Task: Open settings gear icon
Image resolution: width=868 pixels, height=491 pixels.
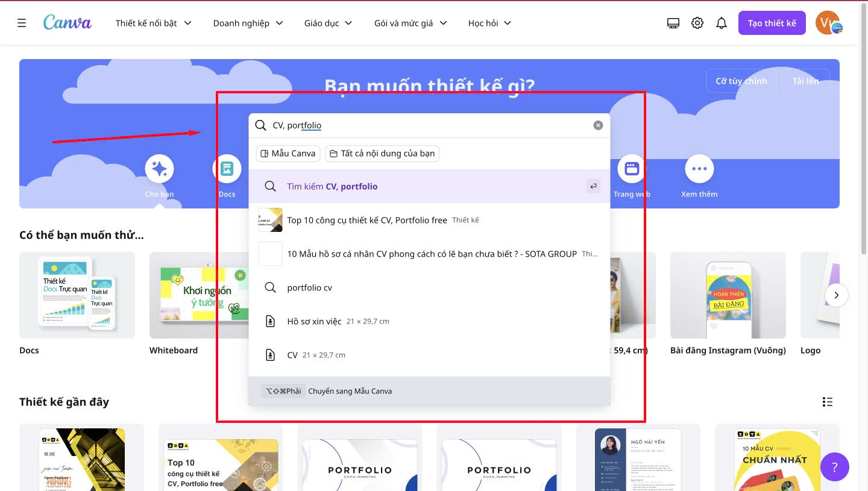Action: [697, 23]
